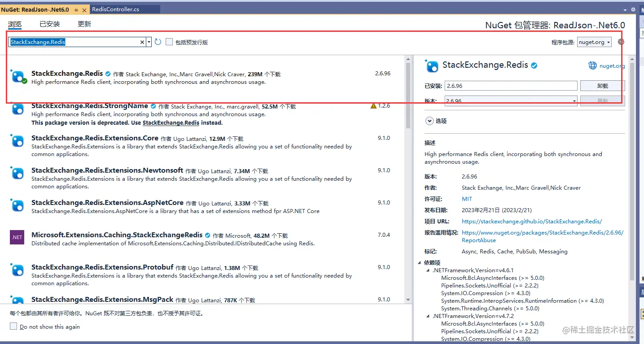Click the verified badge beside StackExchange.Redis detail title

pyautogui.click(x=534, y=65)
